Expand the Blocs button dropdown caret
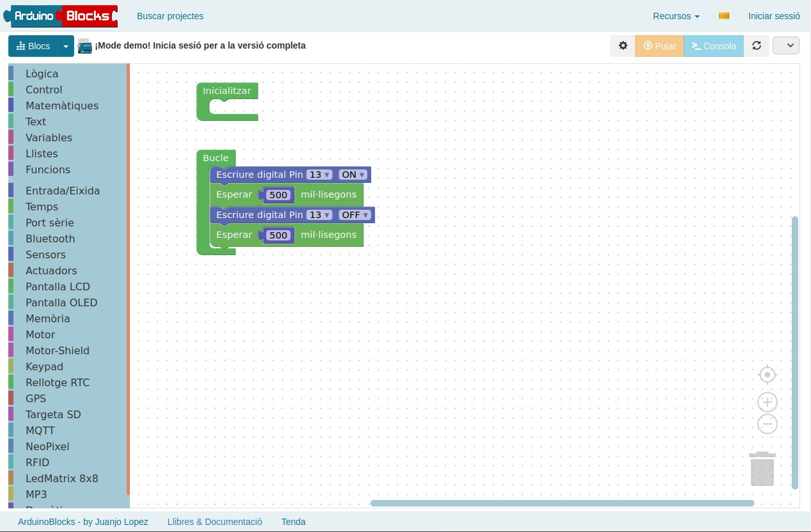This screenshot has width=811, height=532. click(x=66, y=46)
